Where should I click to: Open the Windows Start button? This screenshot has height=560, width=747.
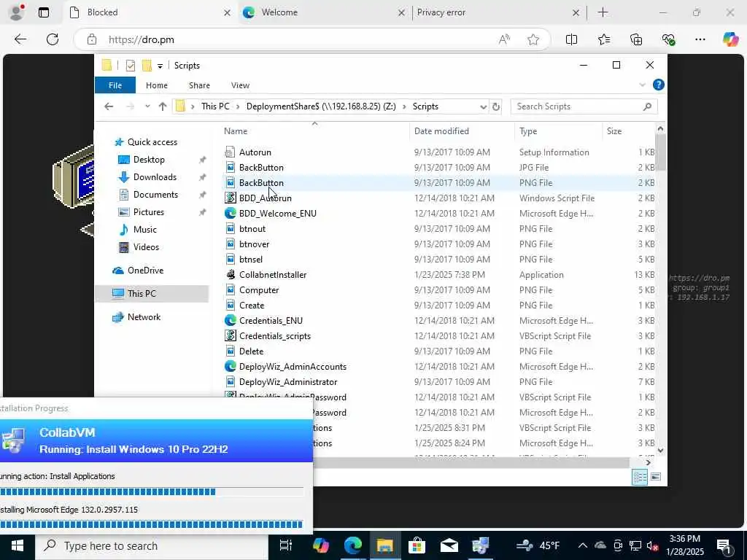[x=18, y=545]
